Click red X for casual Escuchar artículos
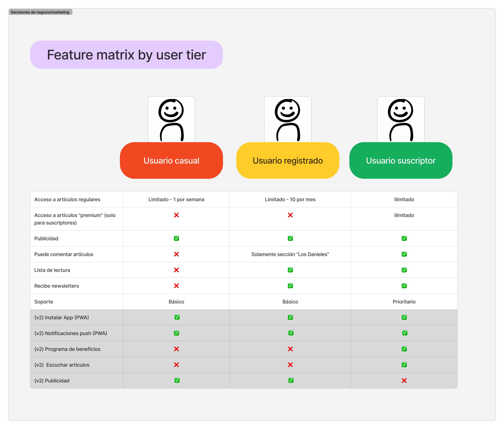 (x=176, y=365)
